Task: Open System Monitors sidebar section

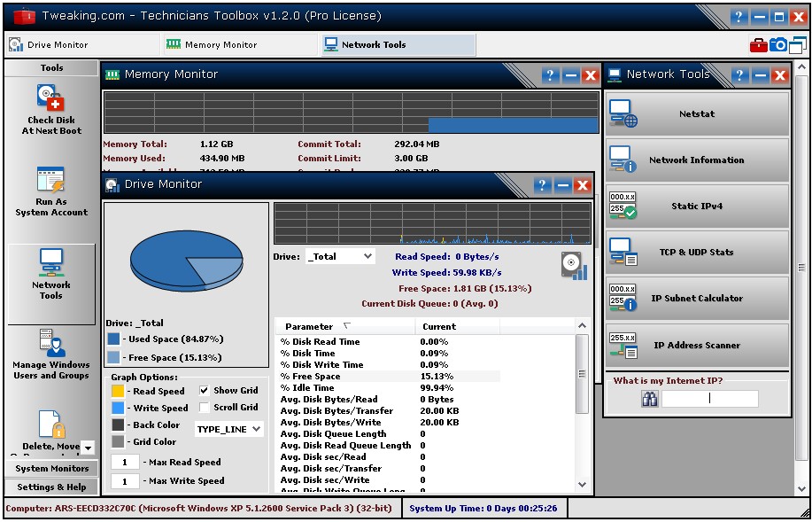Action: pyautogui.click(x=51, y=469)
